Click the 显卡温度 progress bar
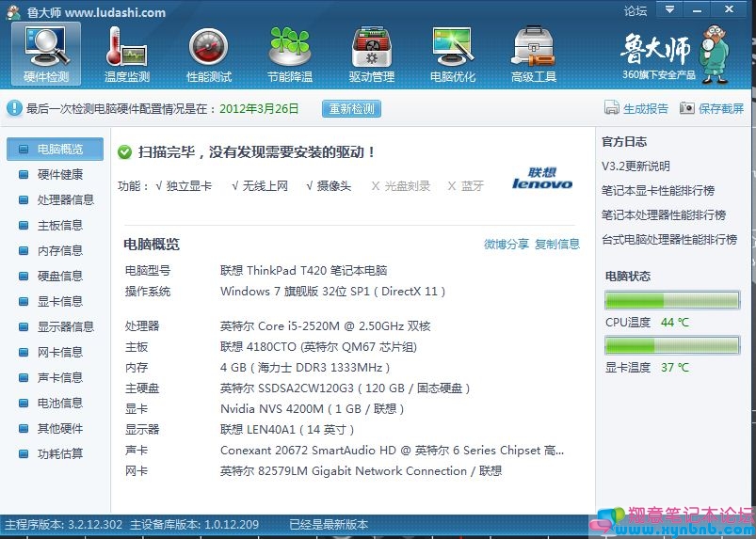 click(672, 345)
